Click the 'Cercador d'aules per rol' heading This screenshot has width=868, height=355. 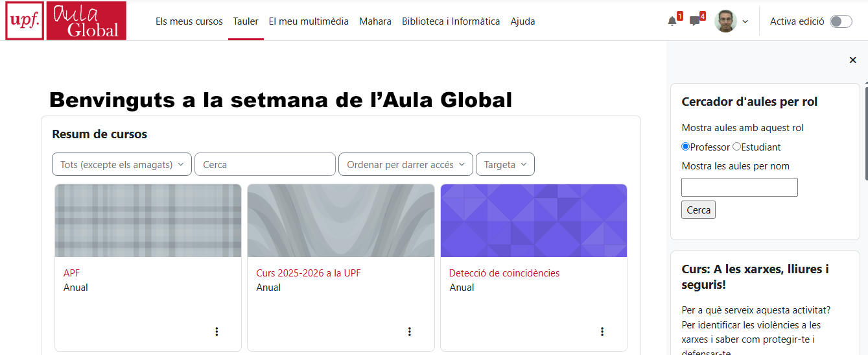[749, 102]
